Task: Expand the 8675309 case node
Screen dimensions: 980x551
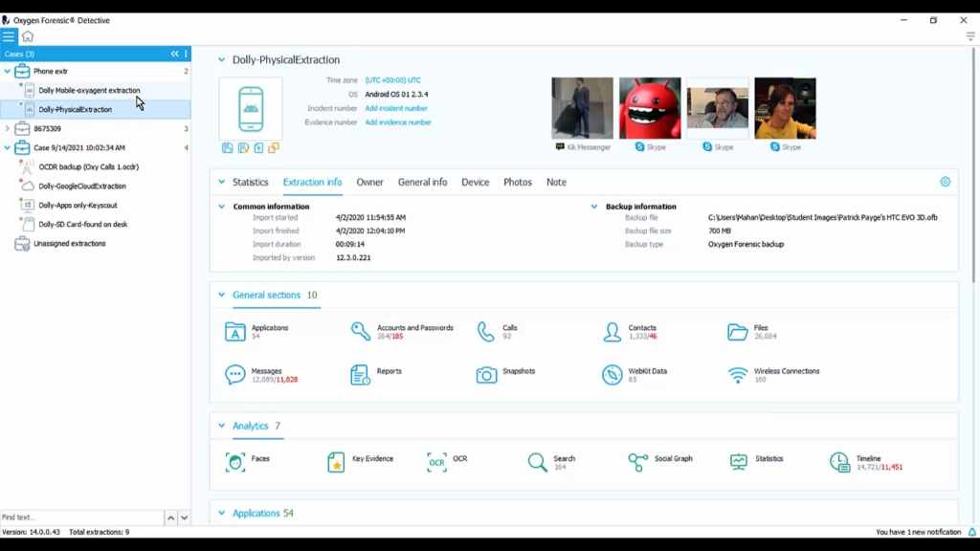Action: [8, 129]
